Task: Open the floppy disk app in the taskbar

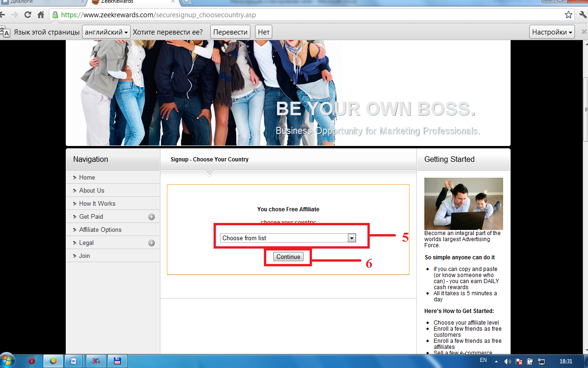Action: tap(117, 361)
